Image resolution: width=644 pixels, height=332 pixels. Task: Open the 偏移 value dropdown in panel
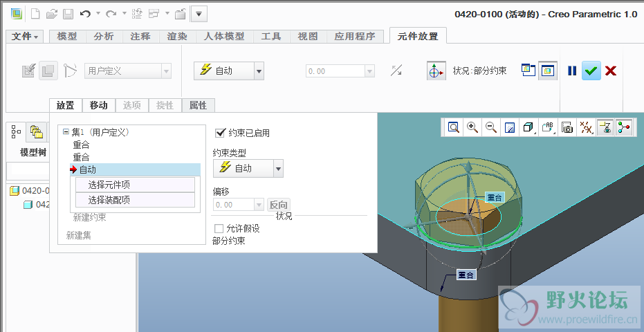(x=259, y=205)
